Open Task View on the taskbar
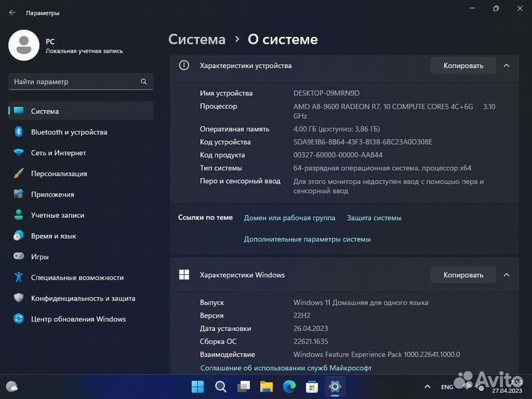532x399 pixels. click(x=244, y=386)
